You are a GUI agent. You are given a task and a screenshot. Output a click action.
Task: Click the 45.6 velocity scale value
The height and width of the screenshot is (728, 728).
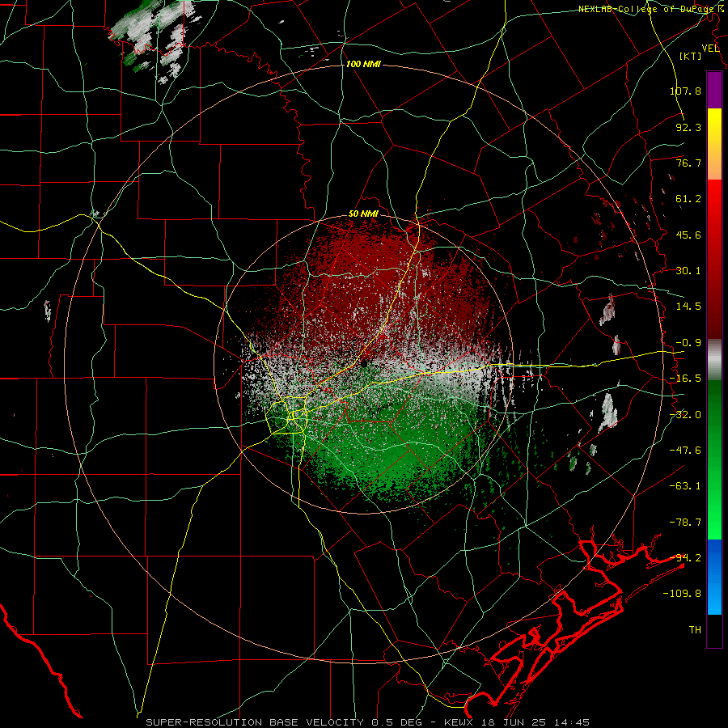(688, 235)
